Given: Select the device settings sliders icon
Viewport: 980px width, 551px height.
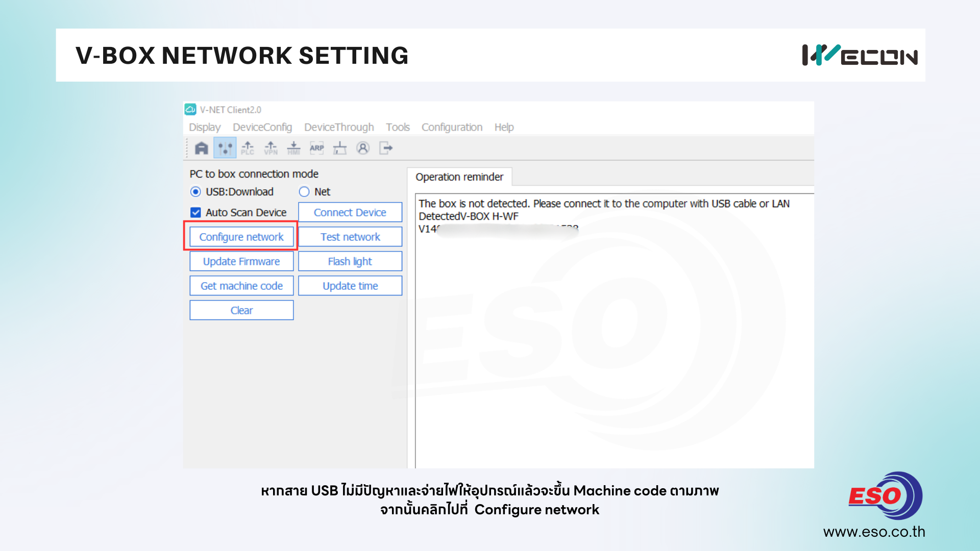Looking at the screenshot, I should click(225, 148).
